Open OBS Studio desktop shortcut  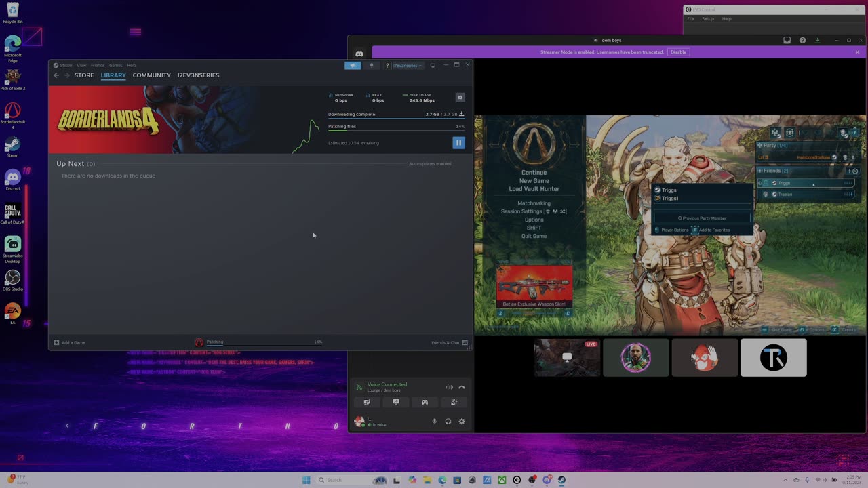[12, 281]
